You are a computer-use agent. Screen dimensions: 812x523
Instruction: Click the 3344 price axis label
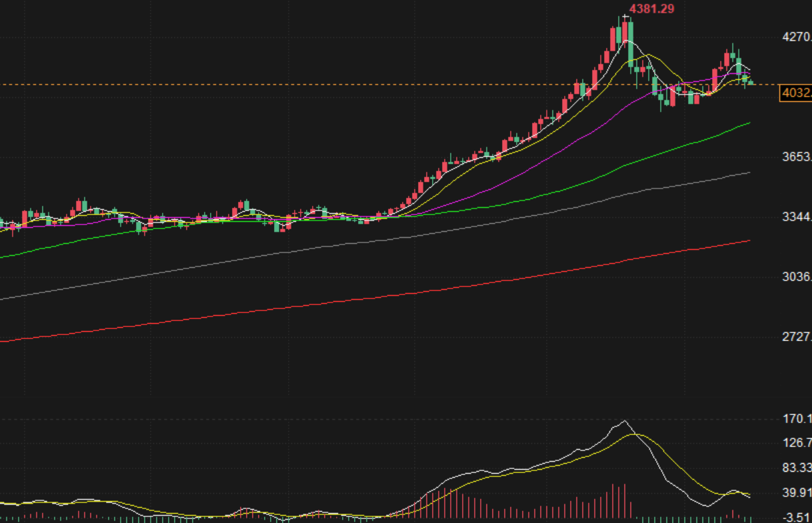797,217
